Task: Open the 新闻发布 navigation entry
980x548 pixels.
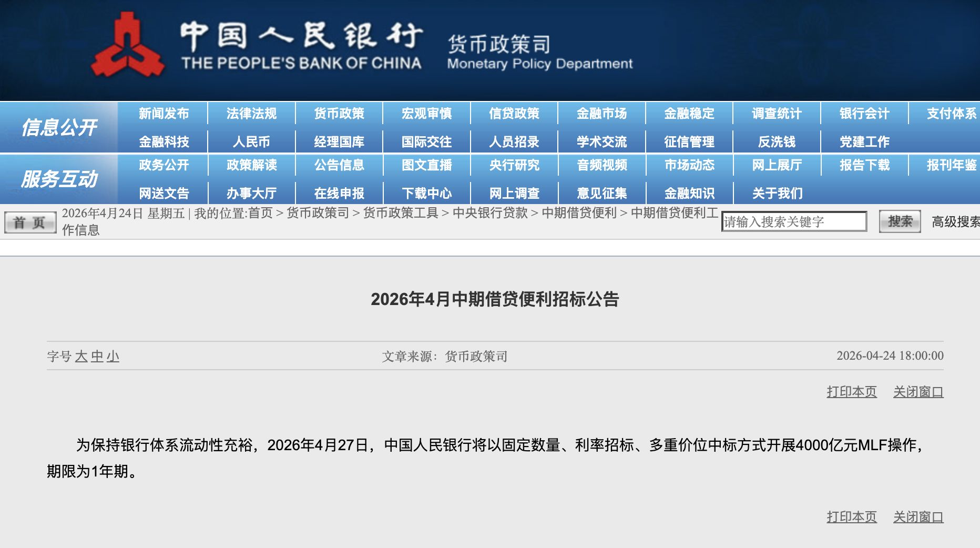Action: click(x=164, y=113)
